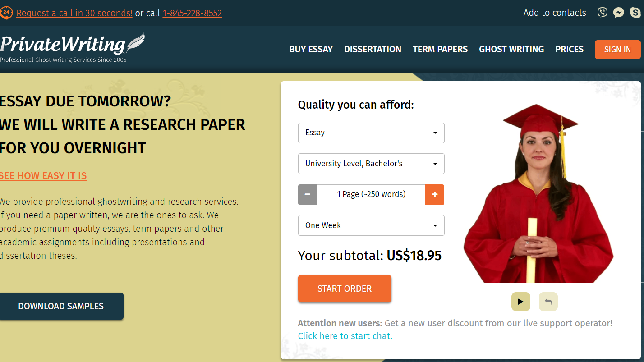Screen dimensions: 644x362
Task: Play the graduate video
Action: click(521, 302)
